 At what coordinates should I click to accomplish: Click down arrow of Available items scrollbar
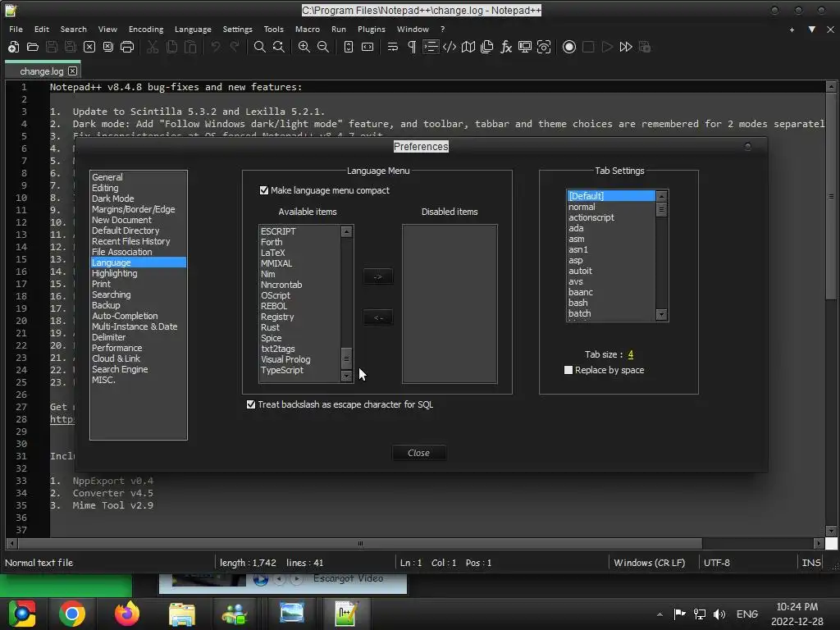point(347,376)
